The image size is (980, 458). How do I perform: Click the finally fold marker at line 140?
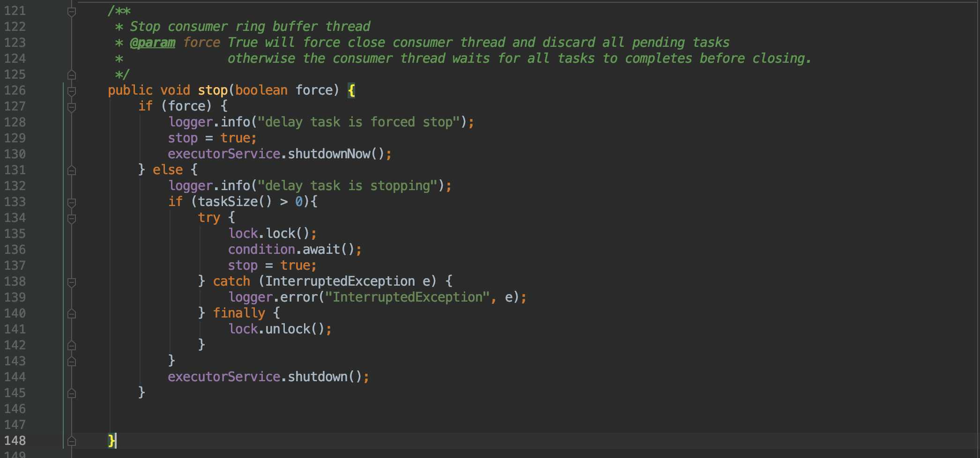point(72,314)
